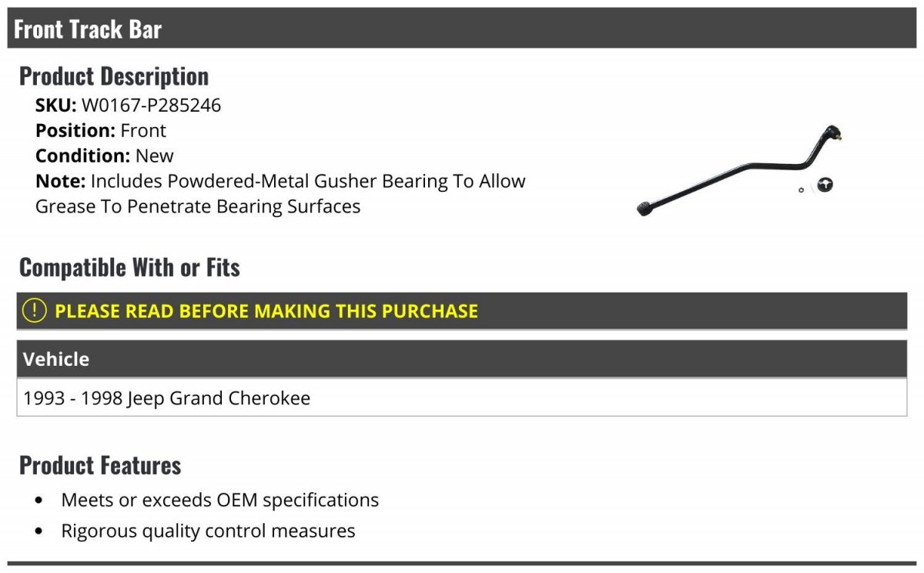Select the 1993 - 1998 Jeep Grand Cherokee row
This screenshot has width=924, height=573.
pyautogui.click(x=167, y=398)
